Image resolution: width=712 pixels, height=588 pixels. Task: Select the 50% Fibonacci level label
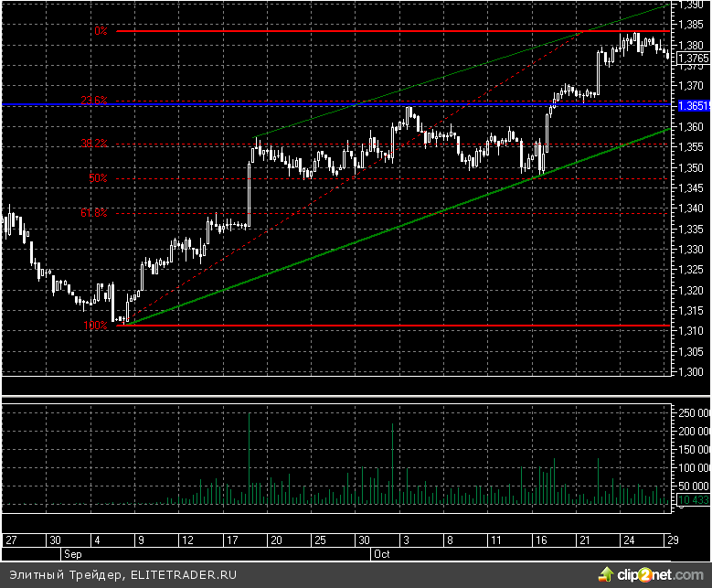click(x=98, y=178)
